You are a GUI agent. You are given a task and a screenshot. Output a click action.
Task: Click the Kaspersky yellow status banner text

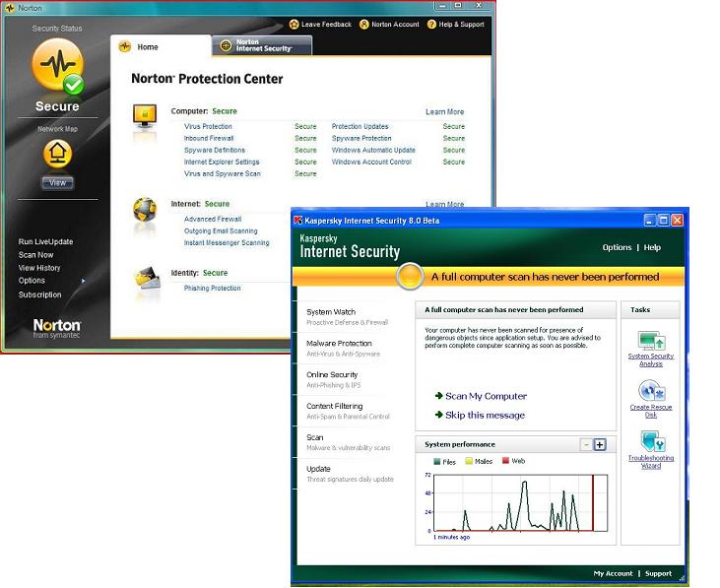point(545,277)
